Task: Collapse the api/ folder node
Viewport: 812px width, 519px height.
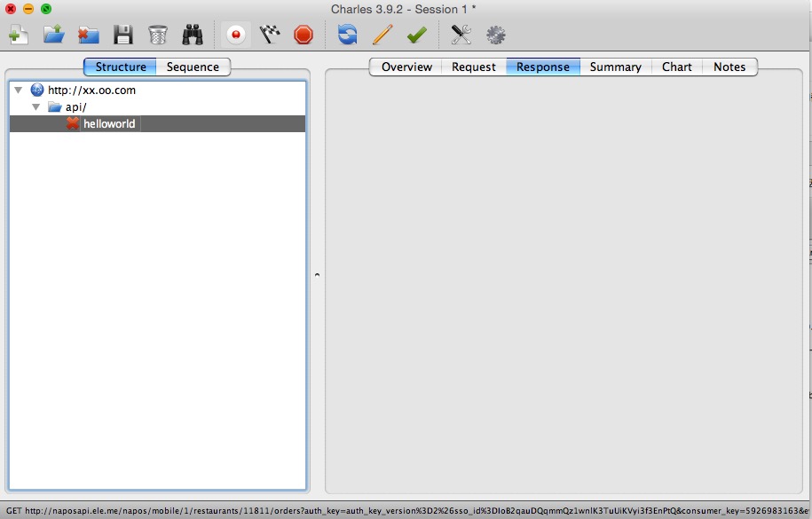Action: coord(35,107)
